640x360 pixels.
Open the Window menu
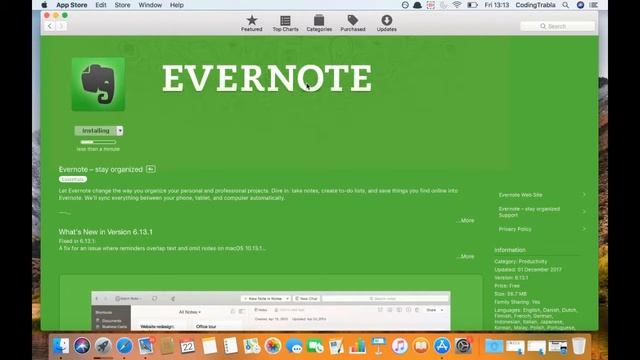click(x=150, y=5)
